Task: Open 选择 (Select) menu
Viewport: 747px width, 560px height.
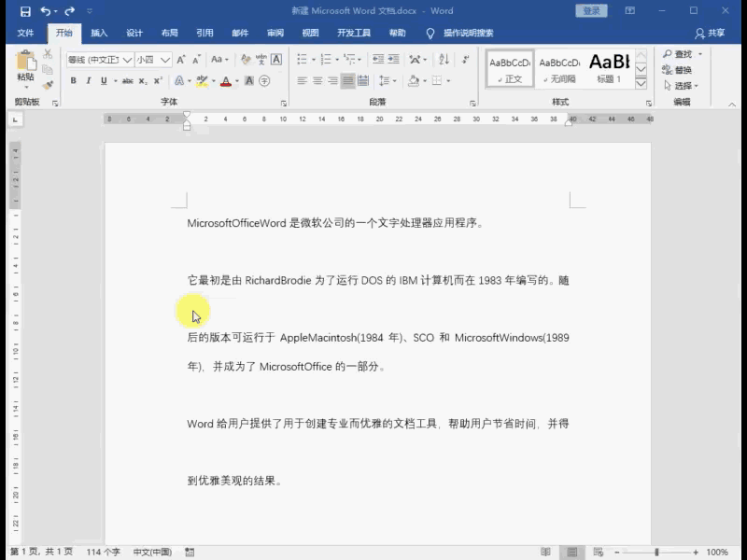Action: tap(682, 86)
